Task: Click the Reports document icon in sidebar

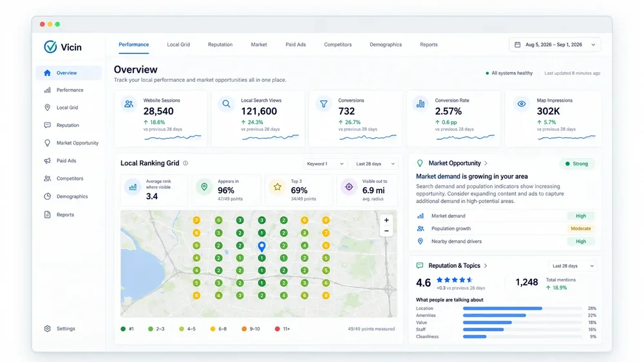Action: click(x=47, y=214)
